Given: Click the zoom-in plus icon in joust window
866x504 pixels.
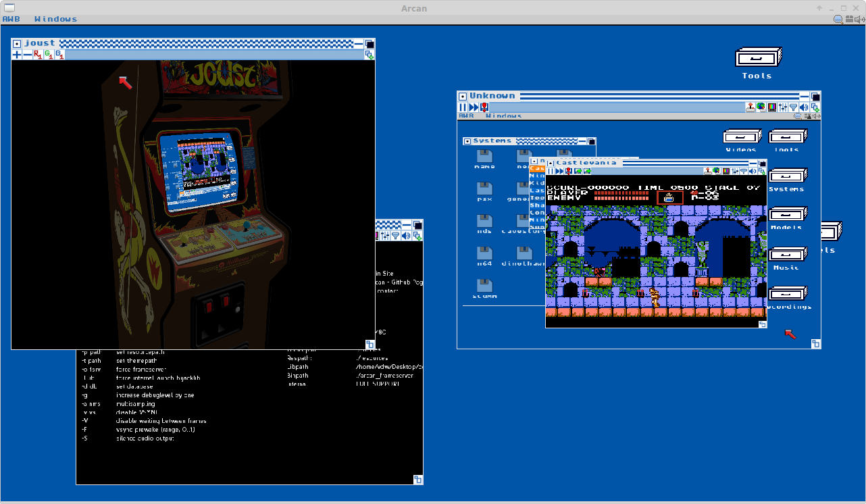Looking at the screenshot, I should 17,55.
